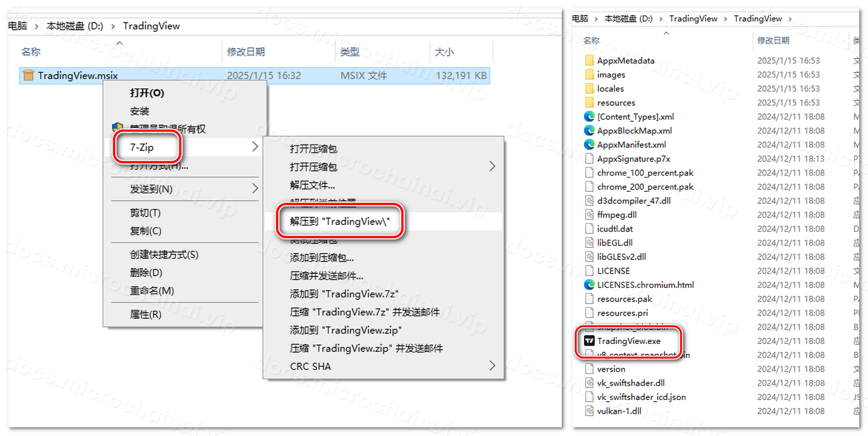Expand the 发送到(N) submenu arrow
This screenshot has width=868, height=436.
point(255,189)
